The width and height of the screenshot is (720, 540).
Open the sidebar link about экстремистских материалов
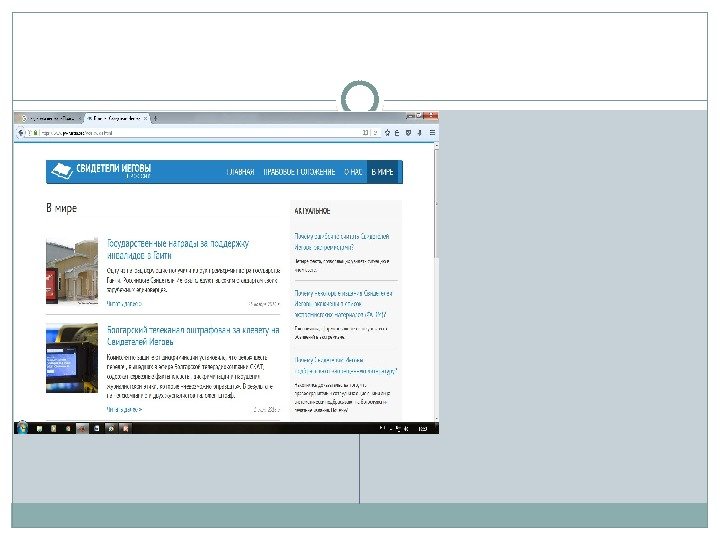(343, 304)
